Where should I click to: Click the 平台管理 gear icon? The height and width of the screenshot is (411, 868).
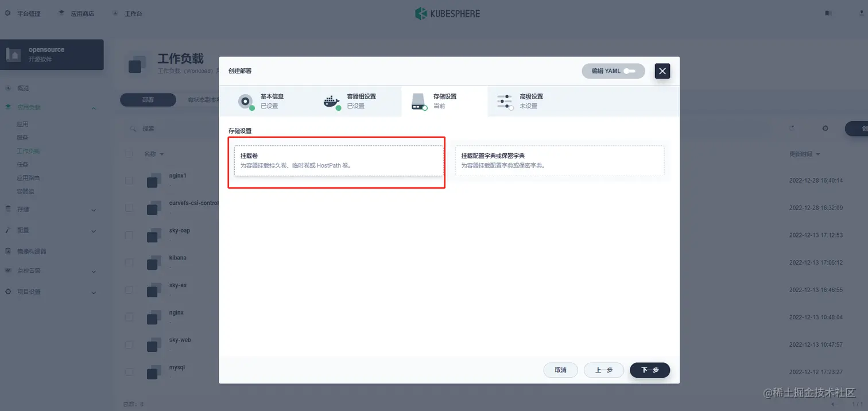click(9, 13)
